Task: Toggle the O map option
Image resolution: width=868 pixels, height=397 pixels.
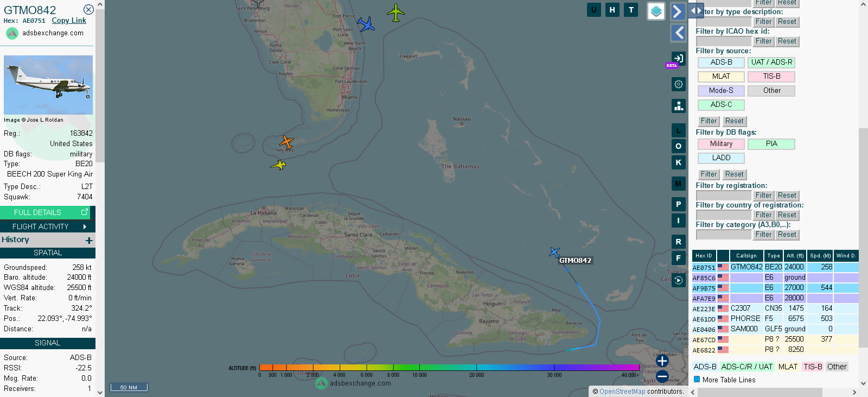Action: [x=678, y=146]
